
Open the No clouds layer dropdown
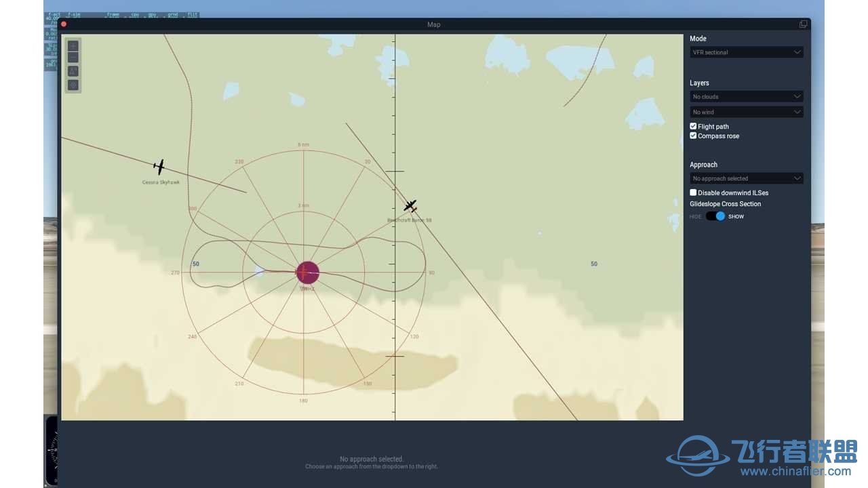tap(747, 96)
